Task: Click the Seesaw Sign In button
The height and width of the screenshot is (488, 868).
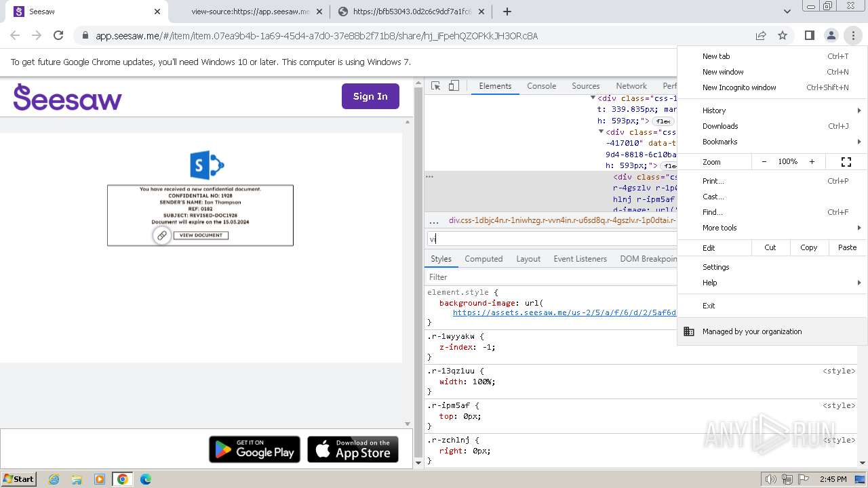Action: pos(370,96)
